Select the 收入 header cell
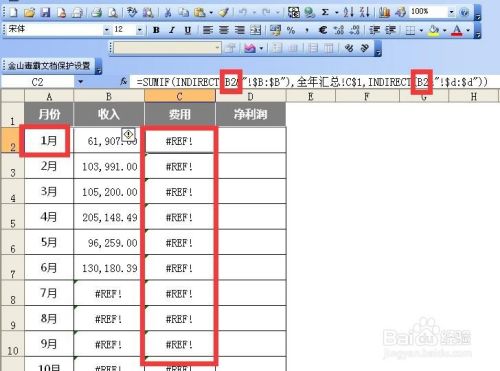500x371 pixels. [x=109, y=114]
